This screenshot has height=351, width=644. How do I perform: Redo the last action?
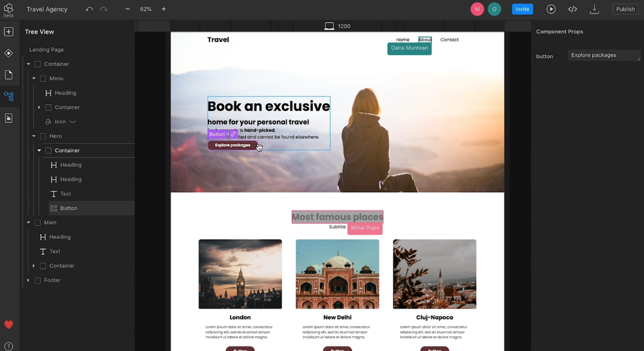[x=104, y=9]
